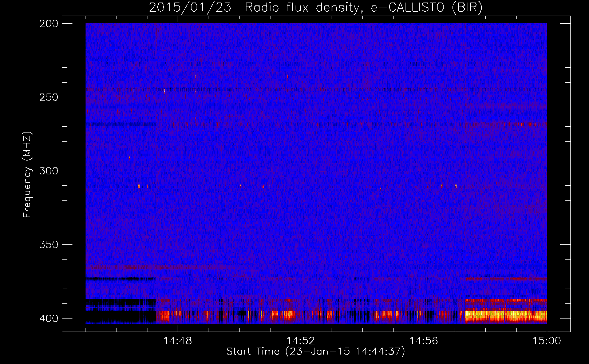Click the 14:56 time tick label
This screenshot has height=364, width=589.
[x=424, y=341]
